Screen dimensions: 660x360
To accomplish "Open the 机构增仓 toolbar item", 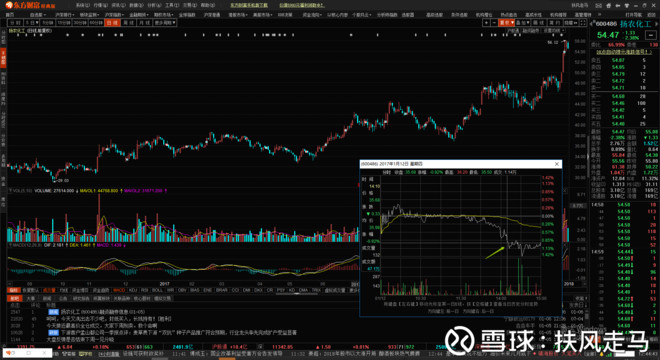I will coord(484,15).
